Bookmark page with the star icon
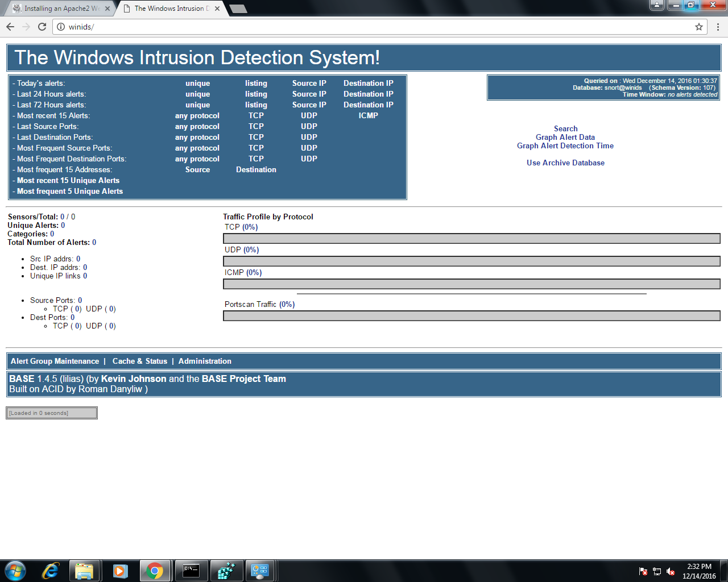 point(699,27)
